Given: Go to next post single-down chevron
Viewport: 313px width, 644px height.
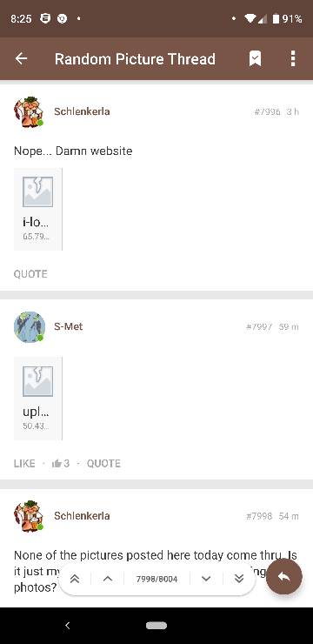Looking at the screenshot, I should pyautogui.click(x=206, y=579).
